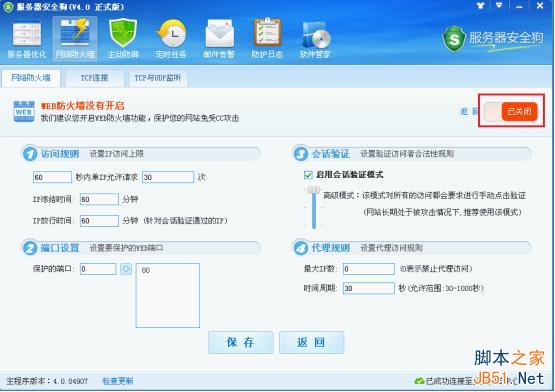
Task: Click the number 4 badge of 代理规则
Action: 301,248
